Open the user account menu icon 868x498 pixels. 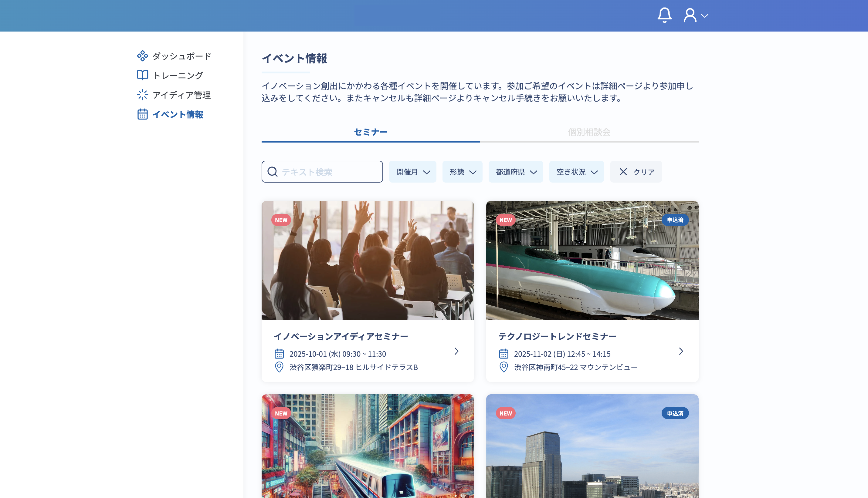tap(690, 15)
